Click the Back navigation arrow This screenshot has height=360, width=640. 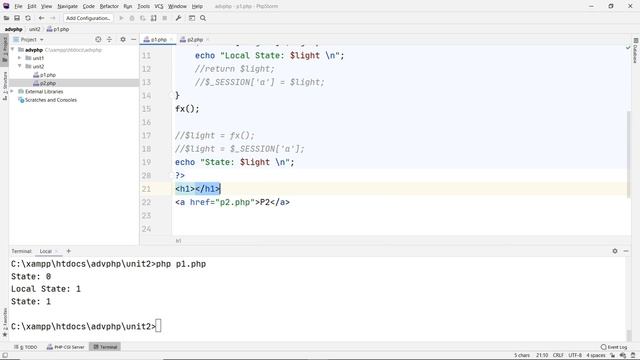pos(41,18)
